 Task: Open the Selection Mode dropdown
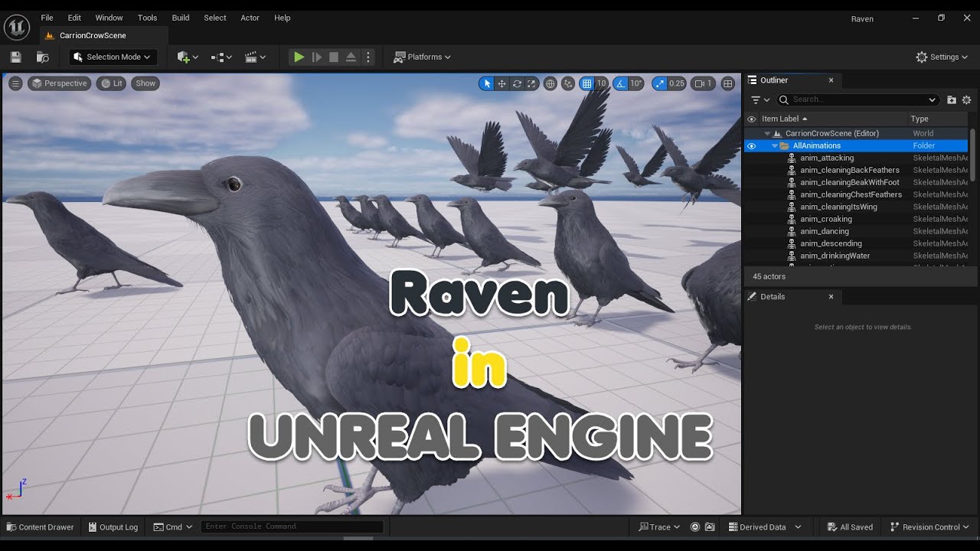click(x=113, y=57)
